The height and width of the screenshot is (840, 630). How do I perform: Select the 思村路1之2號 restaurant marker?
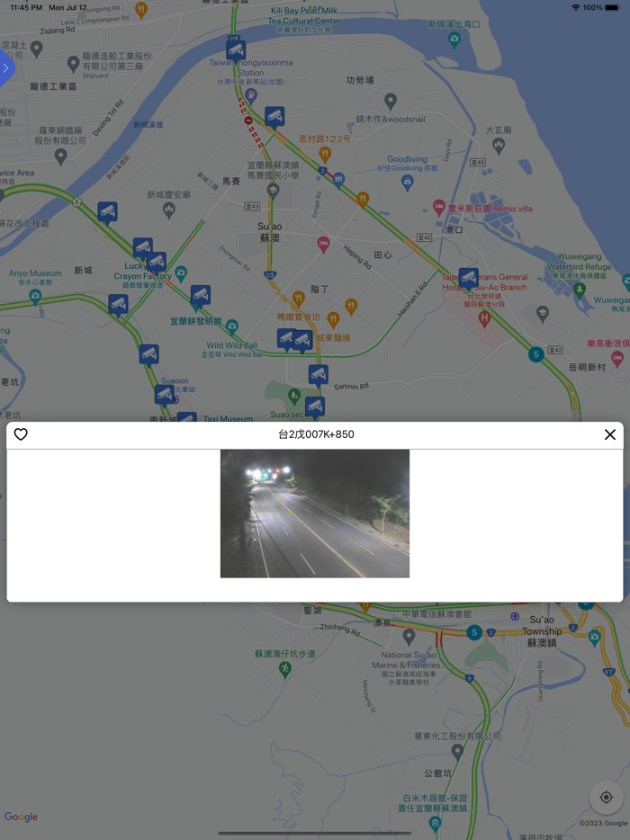pyautogui.click(x=324, y=155)
